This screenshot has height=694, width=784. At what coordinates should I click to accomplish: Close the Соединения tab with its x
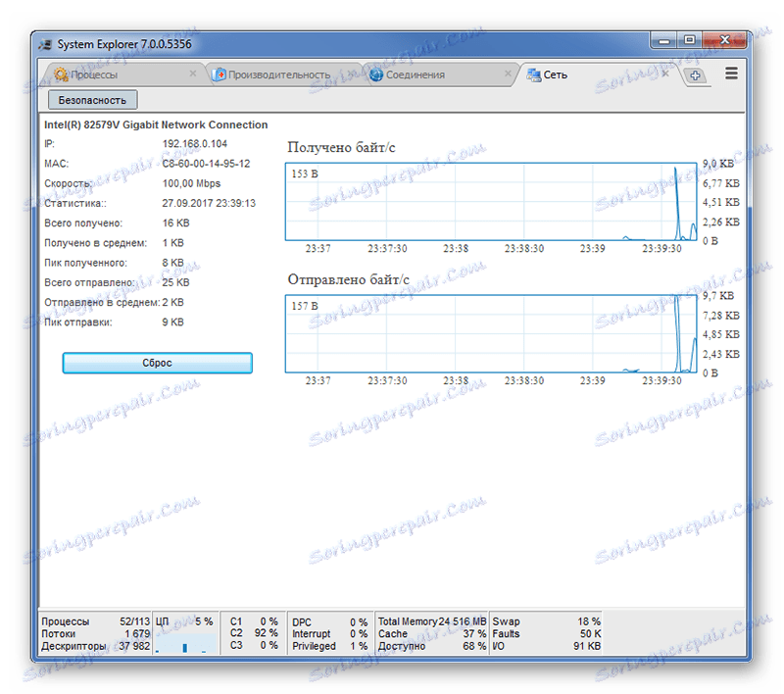tap(509, 74)
